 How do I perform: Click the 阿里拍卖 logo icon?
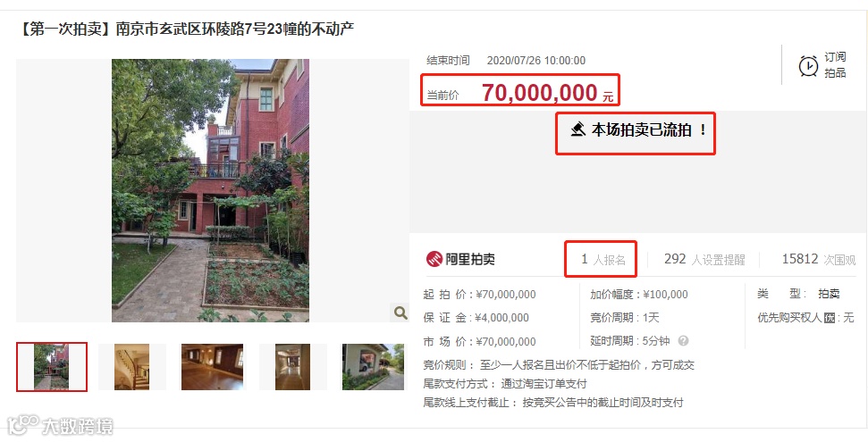[434, 259]
